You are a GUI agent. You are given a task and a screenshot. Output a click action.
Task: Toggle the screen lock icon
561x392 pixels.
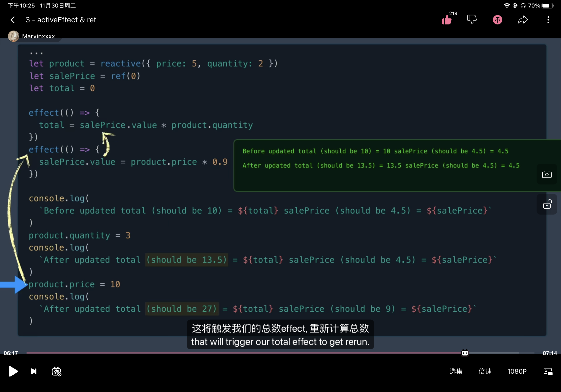(547, 204)
